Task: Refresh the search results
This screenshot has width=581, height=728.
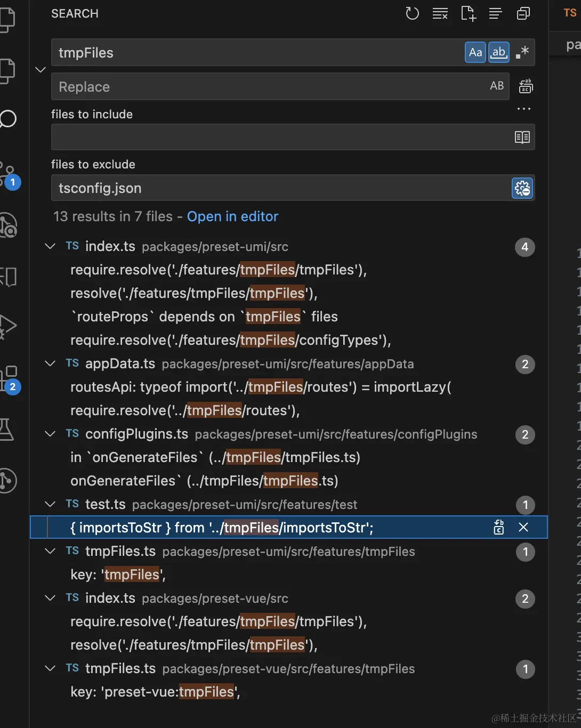Action: pos(412,14)
